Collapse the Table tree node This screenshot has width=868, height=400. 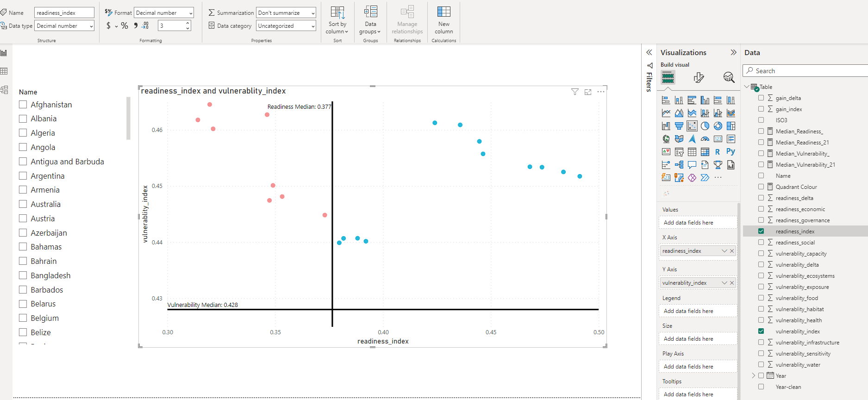click(x=747, y=87)
